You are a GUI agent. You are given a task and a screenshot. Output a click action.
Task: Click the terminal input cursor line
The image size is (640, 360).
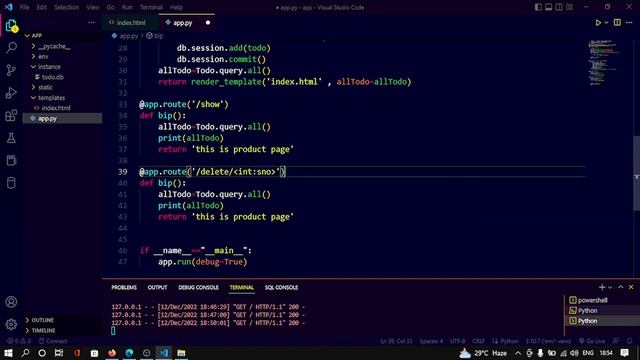pos(113,331)
